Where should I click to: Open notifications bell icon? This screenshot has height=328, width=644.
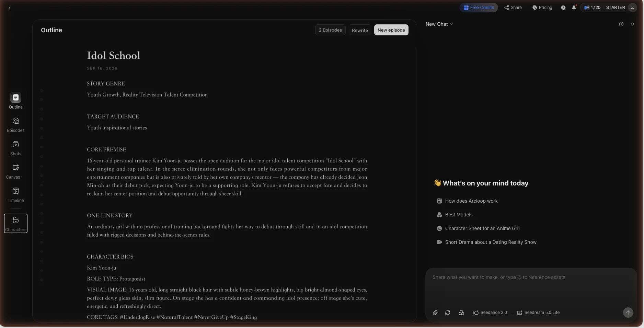point(574,8)
